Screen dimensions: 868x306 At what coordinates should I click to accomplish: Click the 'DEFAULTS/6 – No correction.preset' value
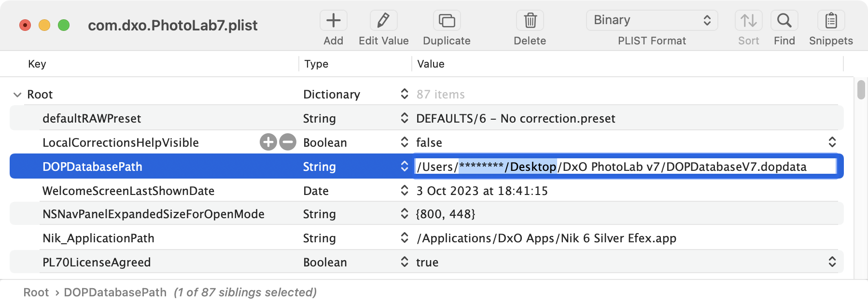[x=516, y=118]
